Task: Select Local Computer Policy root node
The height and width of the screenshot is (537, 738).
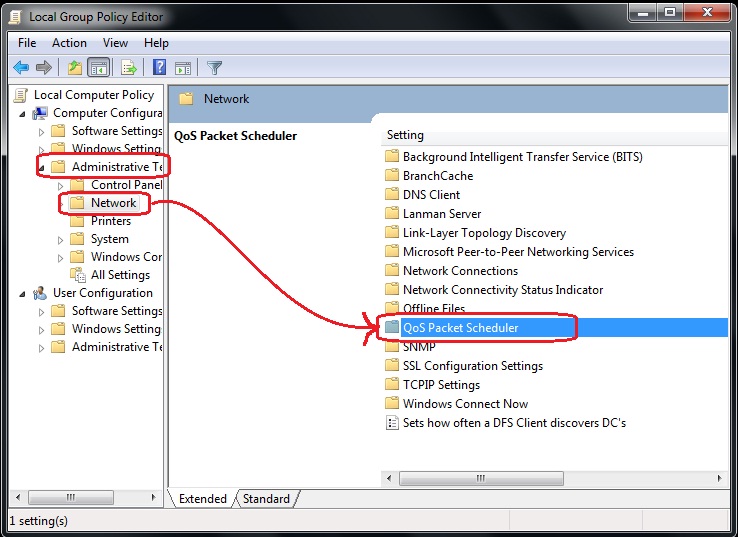Action: (x=94, y=95)
